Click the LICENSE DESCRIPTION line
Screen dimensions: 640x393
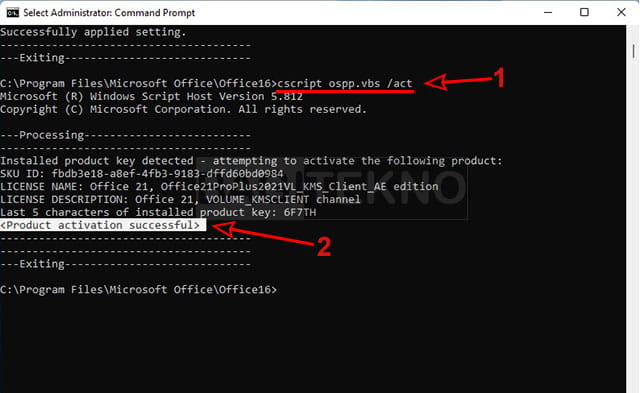coord(180,200)
